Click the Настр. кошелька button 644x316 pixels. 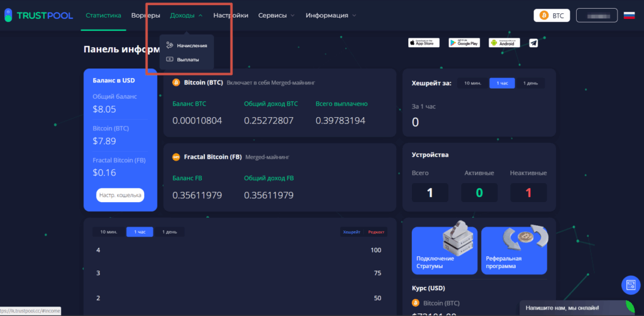coord(120,195)
